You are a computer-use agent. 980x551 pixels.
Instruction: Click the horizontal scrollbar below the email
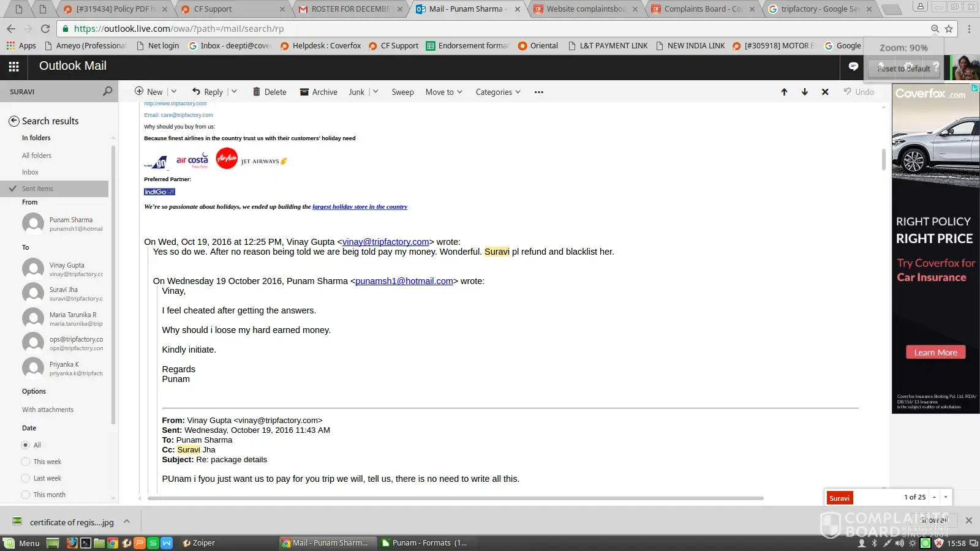[456, 498]
